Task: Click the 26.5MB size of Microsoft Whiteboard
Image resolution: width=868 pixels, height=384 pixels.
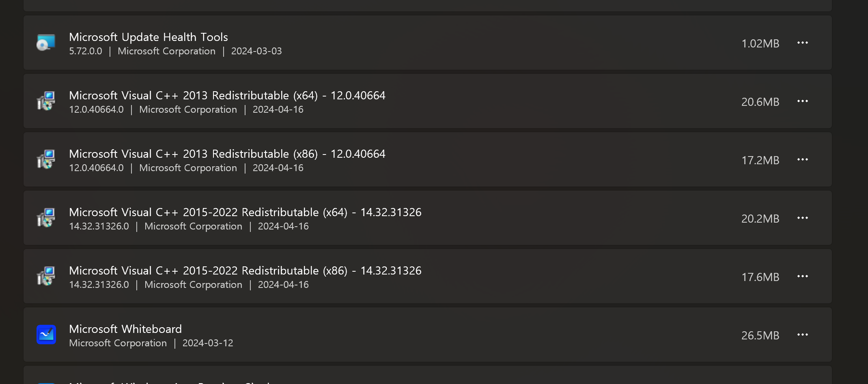Action: (760, 335)
